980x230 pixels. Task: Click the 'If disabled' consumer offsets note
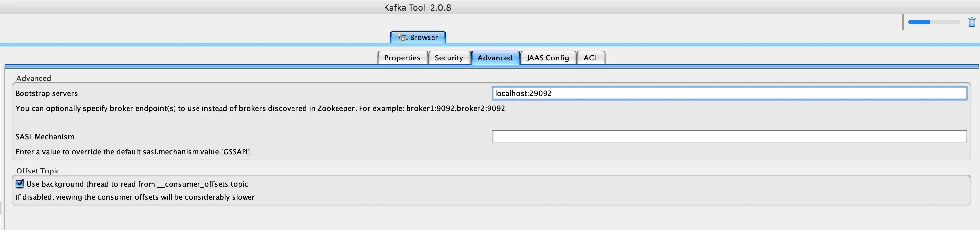[135, 197]
